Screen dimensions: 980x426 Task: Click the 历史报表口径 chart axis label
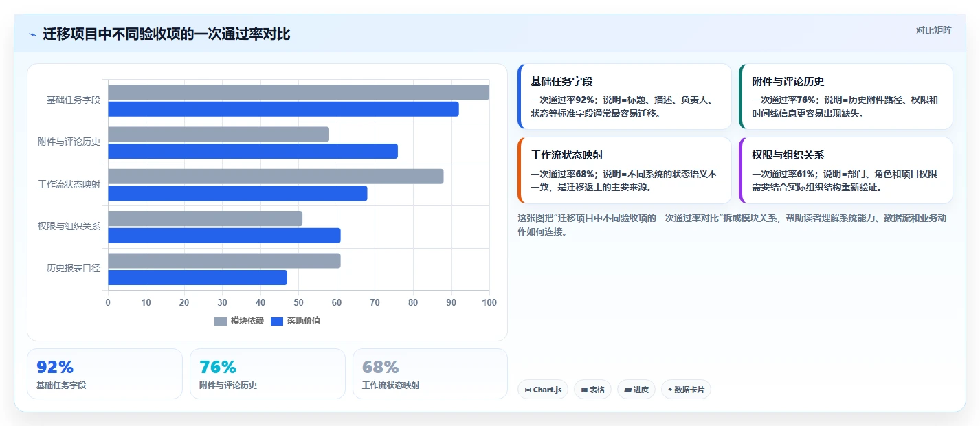pyautogui.click(x=74, y=269)
